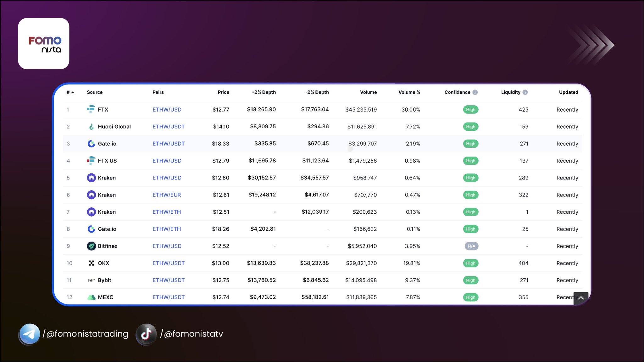The image size is (644, 362).
Task: Click the FTX exchange logo icon
Action: [x=91, y=109]
